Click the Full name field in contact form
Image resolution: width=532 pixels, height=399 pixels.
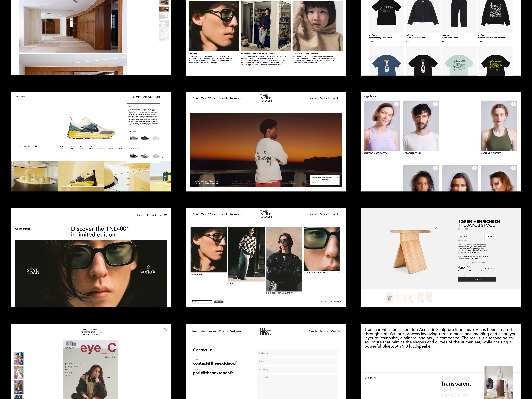click(x=298, y=353)
